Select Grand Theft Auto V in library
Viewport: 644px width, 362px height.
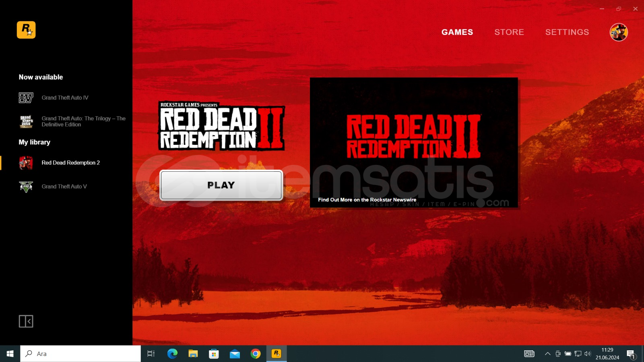coord(64,187)
